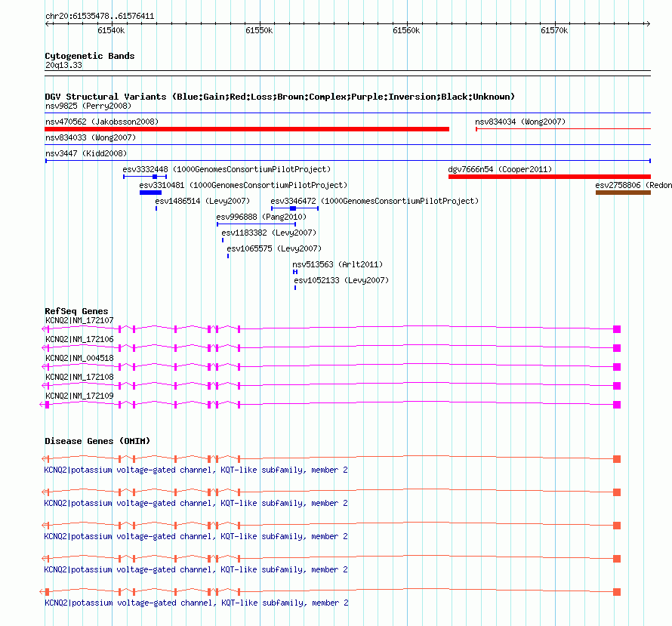Screen dimensions: 672x626
Task: Click the left arrowhead of the coordinate ruler
Action: point(48,23)
